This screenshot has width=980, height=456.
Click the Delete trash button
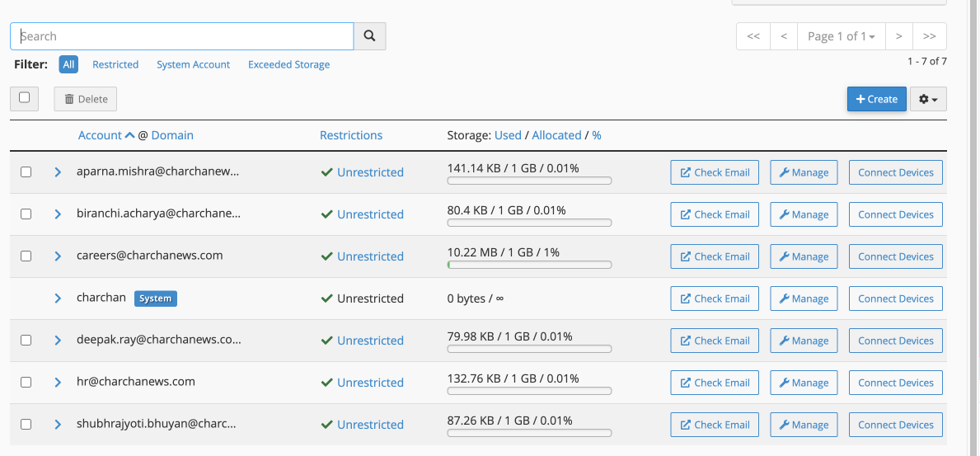86,99
